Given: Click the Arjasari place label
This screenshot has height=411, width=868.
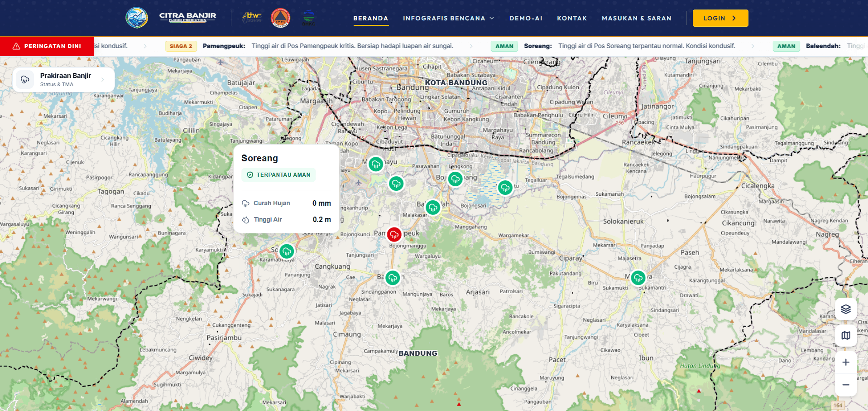Looking at the screenshot, I should pos(478,292).
